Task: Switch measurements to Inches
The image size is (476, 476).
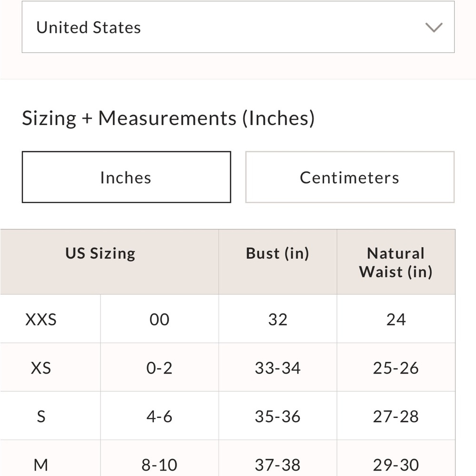Action: 126,177
